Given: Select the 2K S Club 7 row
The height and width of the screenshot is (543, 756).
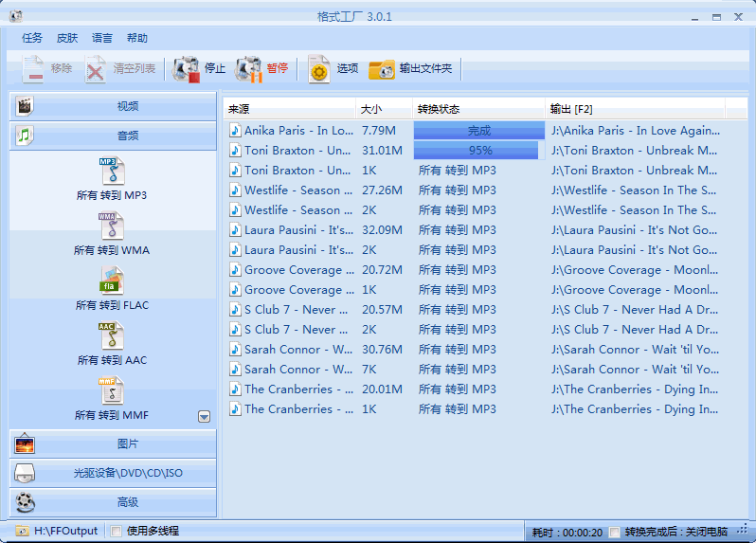Looking at the screenshot, I should tap(485, 330).
